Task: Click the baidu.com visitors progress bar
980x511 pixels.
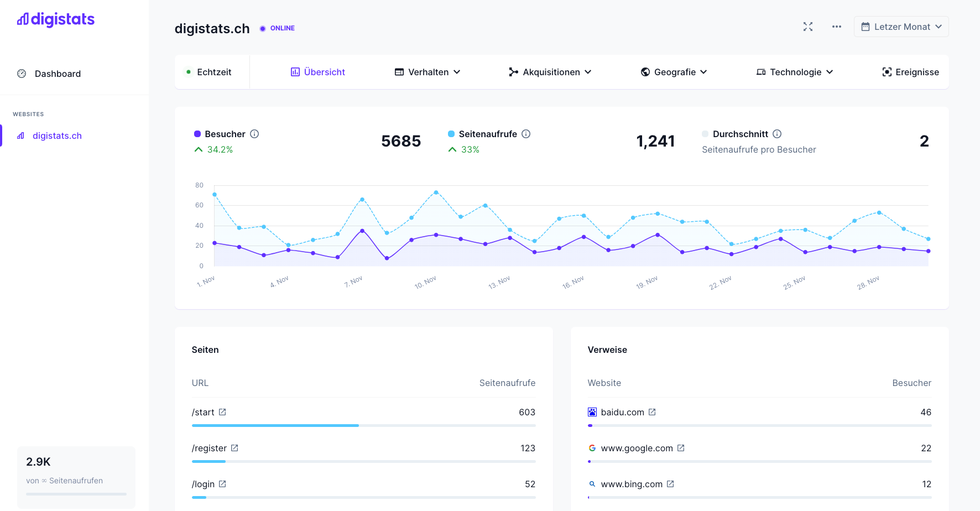Action: point(760,425)
